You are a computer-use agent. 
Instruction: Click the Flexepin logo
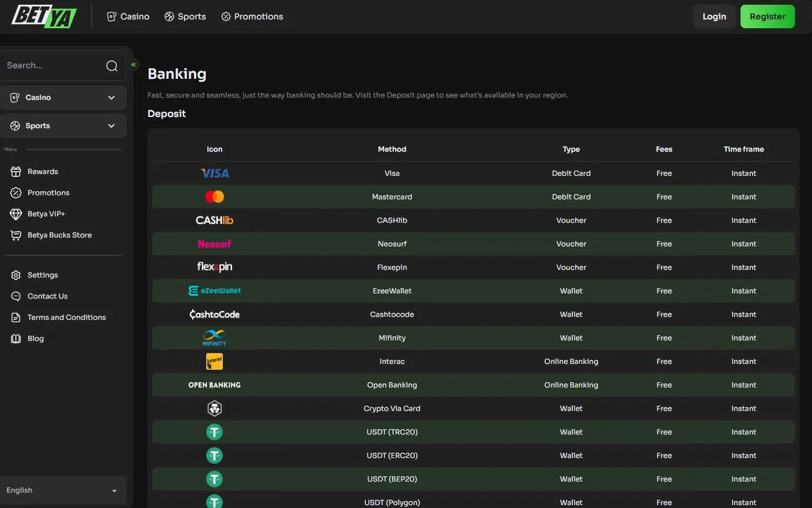pos(214,267)
